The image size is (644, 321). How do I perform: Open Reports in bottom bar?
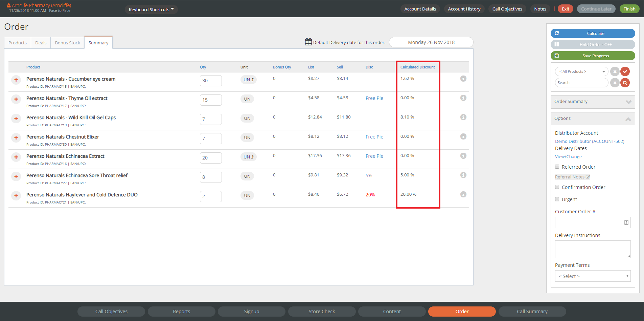[181, 312]
